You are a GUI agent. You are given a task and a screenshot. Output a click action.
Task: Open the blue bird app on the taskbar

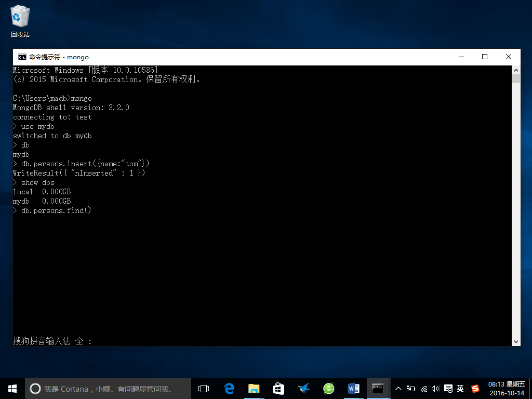click(303, 389)
